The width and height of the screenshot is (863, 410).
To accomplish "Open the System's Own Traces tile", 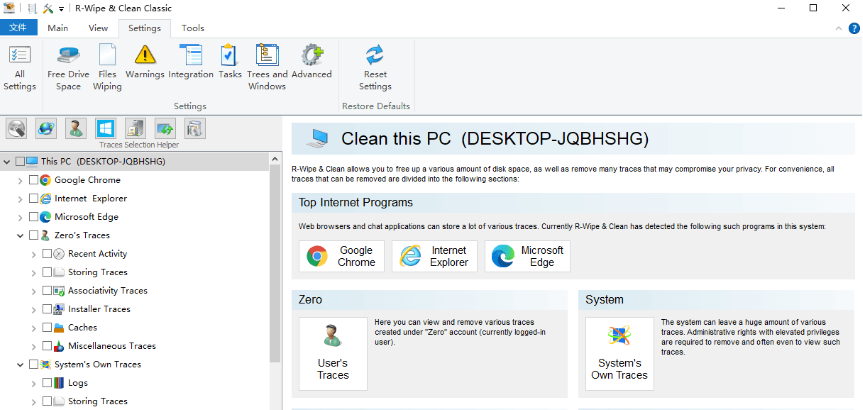I will click(619, 353).
